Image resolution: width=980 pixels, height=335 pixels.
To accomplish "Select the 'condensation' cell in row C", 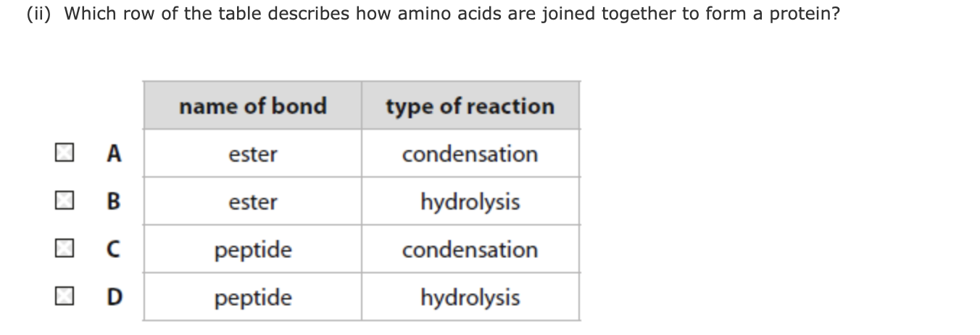I will (470, 249).
